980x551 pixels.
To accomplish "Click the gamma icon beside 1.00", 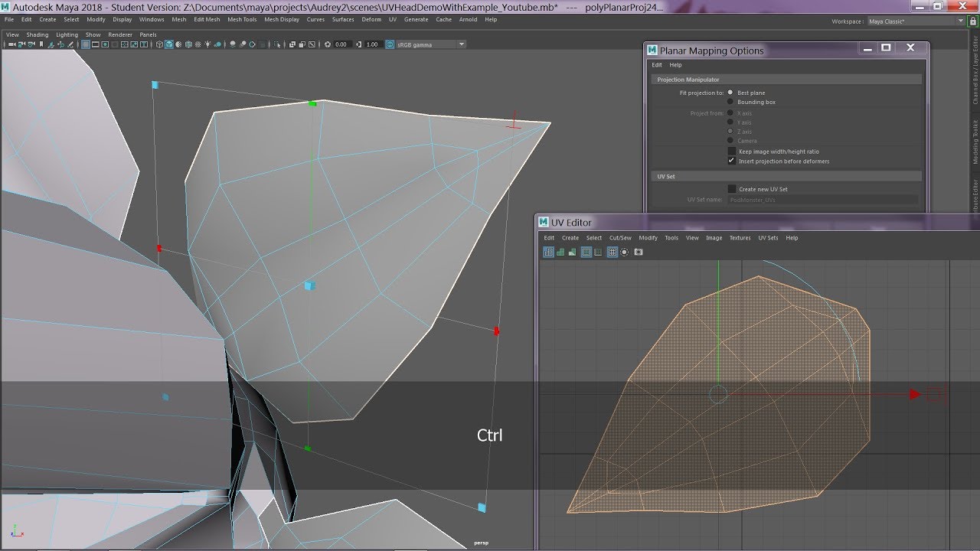I will tap(358, 44).
